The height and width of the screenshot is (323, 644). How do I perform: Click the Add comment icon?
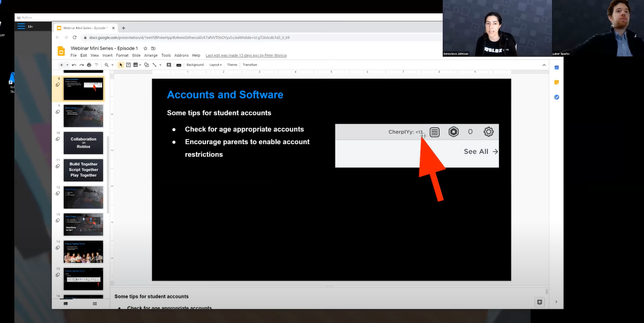pyautogui.click(x=169, y=65)
